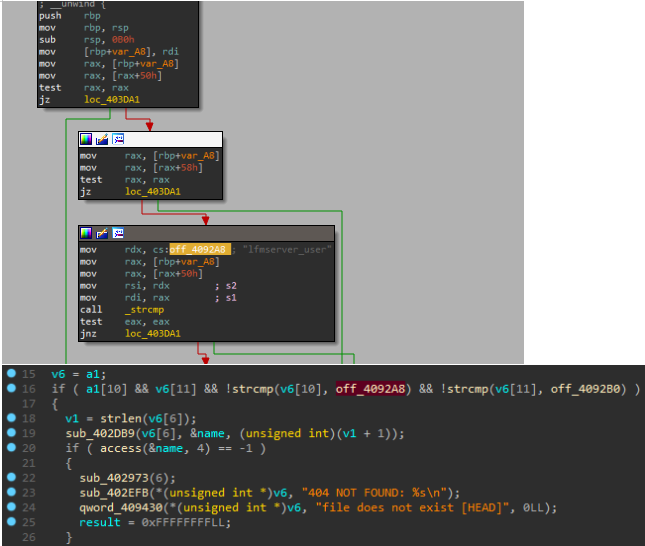Toggle breakpoint dot on line 19
645x546 pixels.
coord(11,432)
